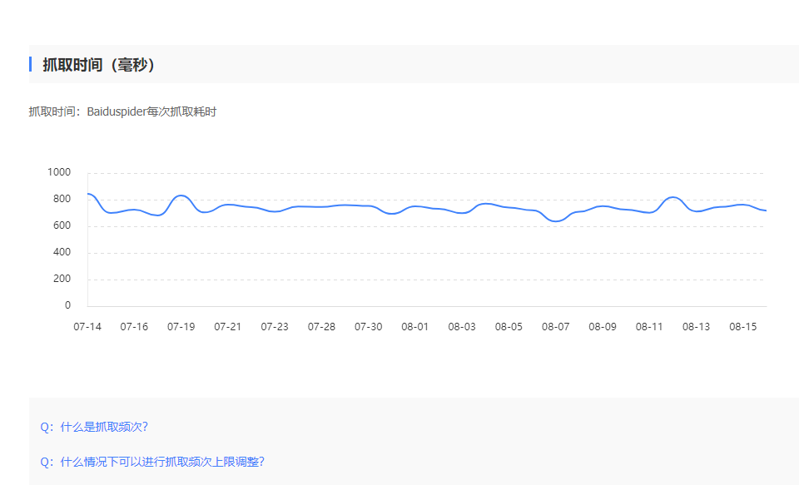Viewport: 799px width, 485px height.
Task: Click the x-axis date 07-28
Action: click(322, 327)
